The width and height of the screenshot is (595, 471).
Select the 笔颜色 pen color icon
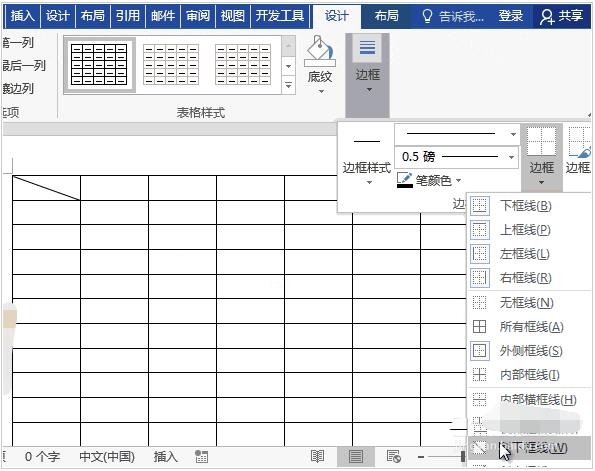[x=405, y=180]
